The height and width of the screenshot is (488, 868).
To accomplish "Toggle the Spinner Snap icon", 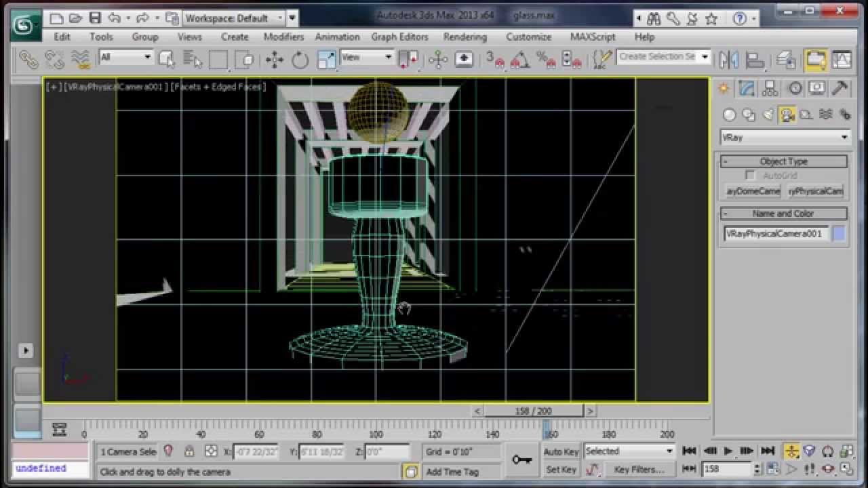I will tap(572, 60).
